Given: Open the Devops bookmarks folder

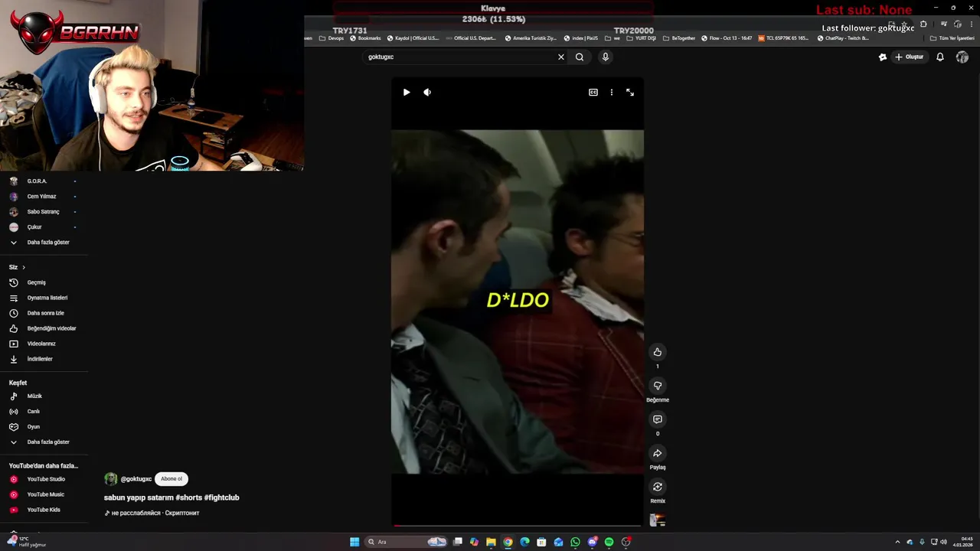Looking at the screenshot, I should coord(332,38).
